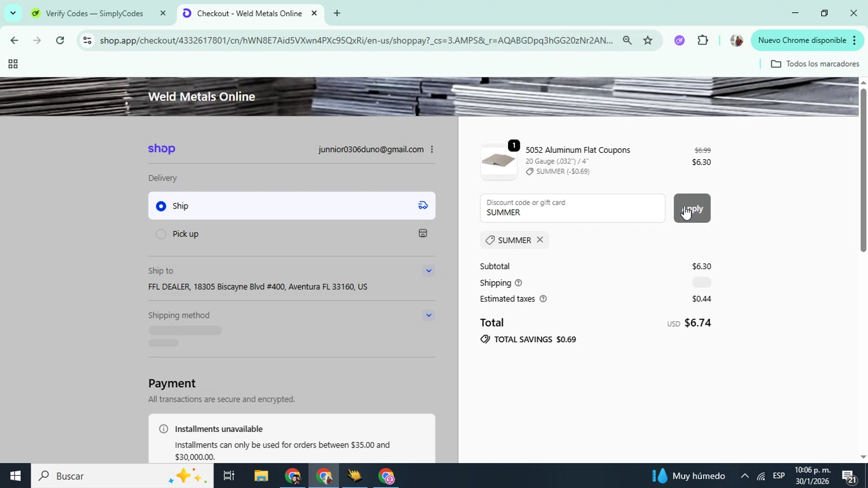Open Todos los marcadores folder
Screen dimensions: 868x488
(x=815, y=64)
